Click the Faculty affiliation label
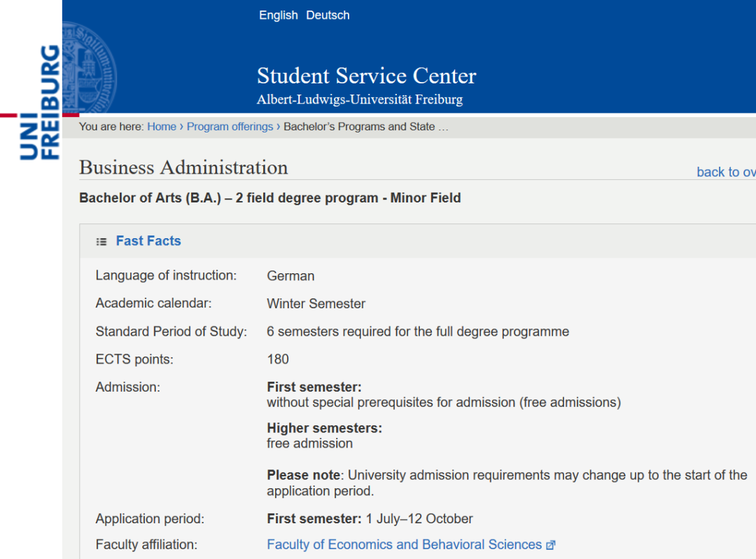This screenshot has height=559, width=756. [x=146, y=544]
